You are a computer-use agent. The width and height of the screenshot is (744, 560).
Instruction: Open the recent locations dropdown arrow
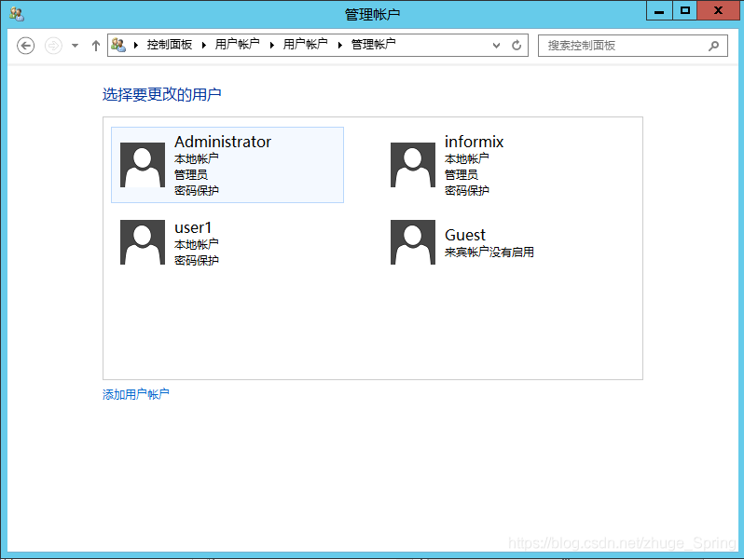(75, 46)
